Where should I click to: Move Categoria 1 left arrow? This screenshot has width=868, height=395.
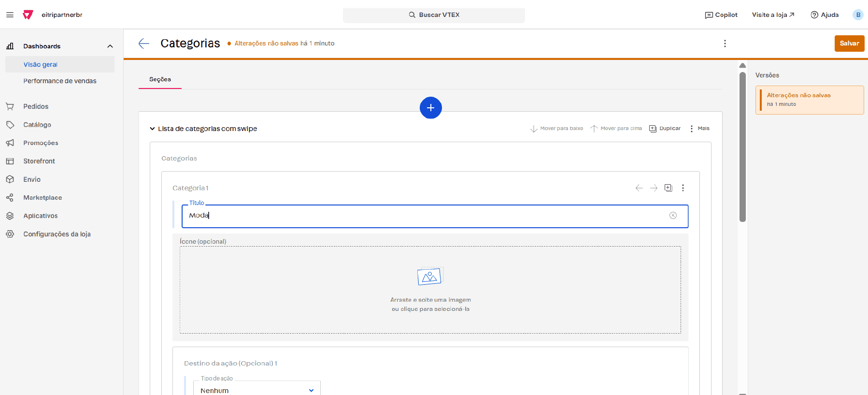point(639,188)
